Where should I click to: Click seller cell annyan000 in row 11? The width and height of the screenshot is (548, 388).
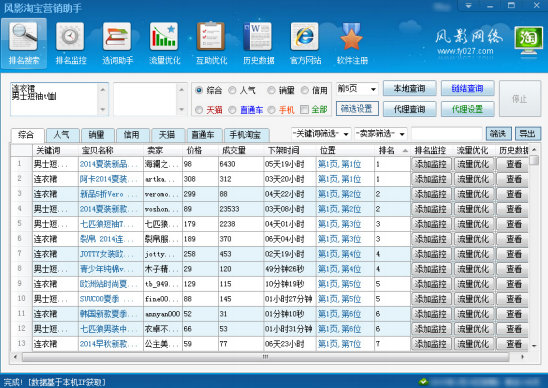coord(163,314)
